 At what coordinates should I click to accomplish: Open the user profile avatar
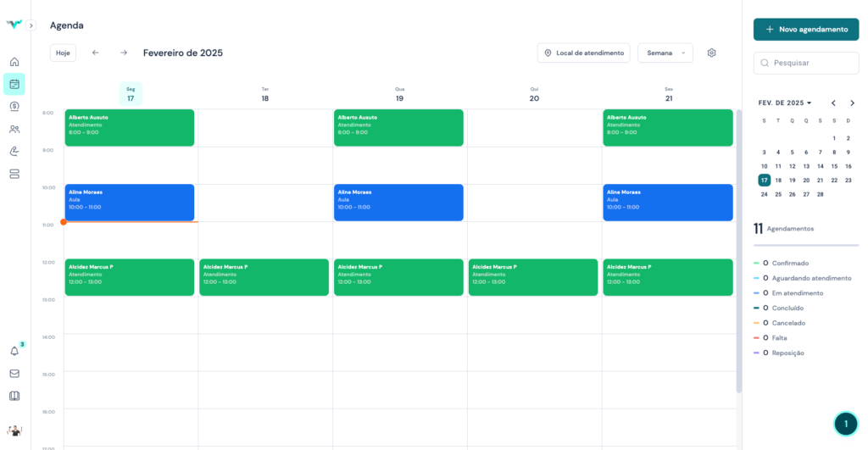(14, 431)
